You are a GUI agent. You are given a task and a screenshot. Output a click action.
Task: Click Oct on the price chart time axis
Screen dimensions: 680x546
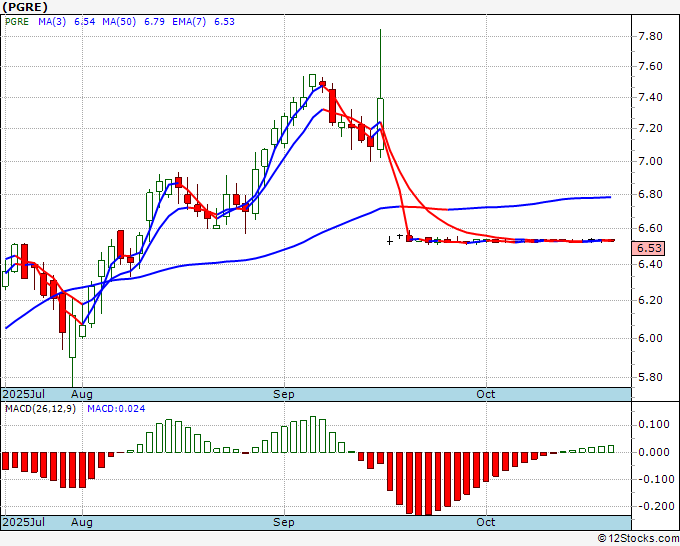[486, 394]
